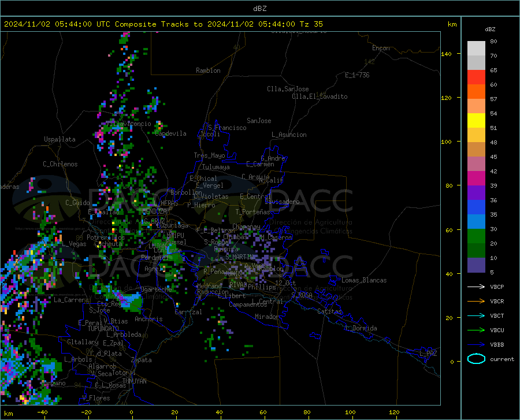
Task: Click the L_Dormida map label
Action: pyautogui.click(x=361, y=328)
